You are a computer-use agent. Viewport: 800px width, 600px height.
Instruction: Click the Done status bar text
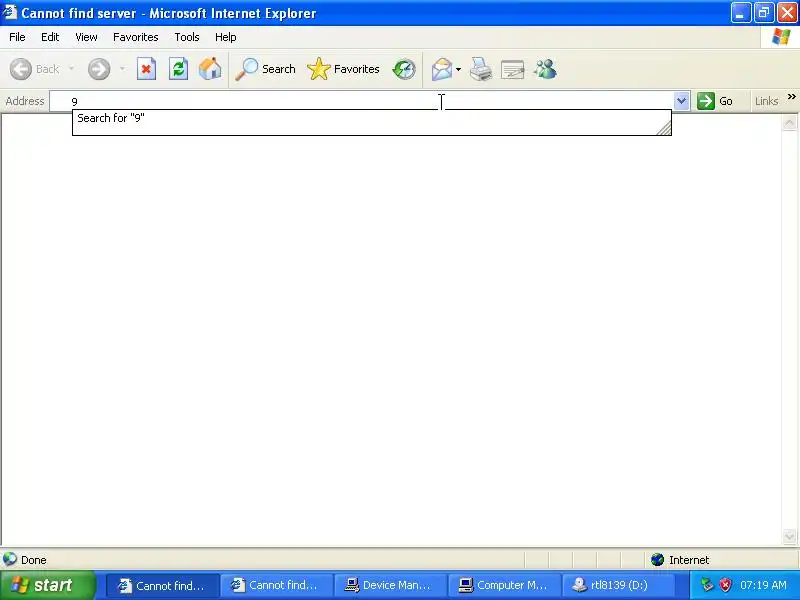tap(34, 560)
